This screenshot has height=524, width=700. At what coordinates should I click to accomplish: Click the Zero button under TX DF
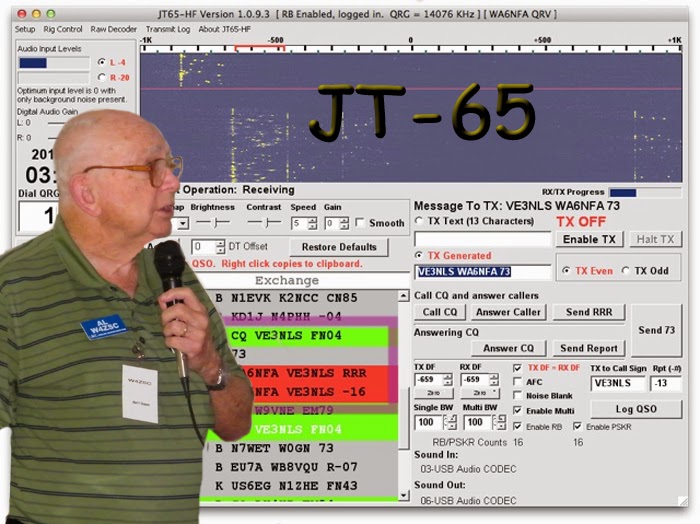[x=434, y=393]
